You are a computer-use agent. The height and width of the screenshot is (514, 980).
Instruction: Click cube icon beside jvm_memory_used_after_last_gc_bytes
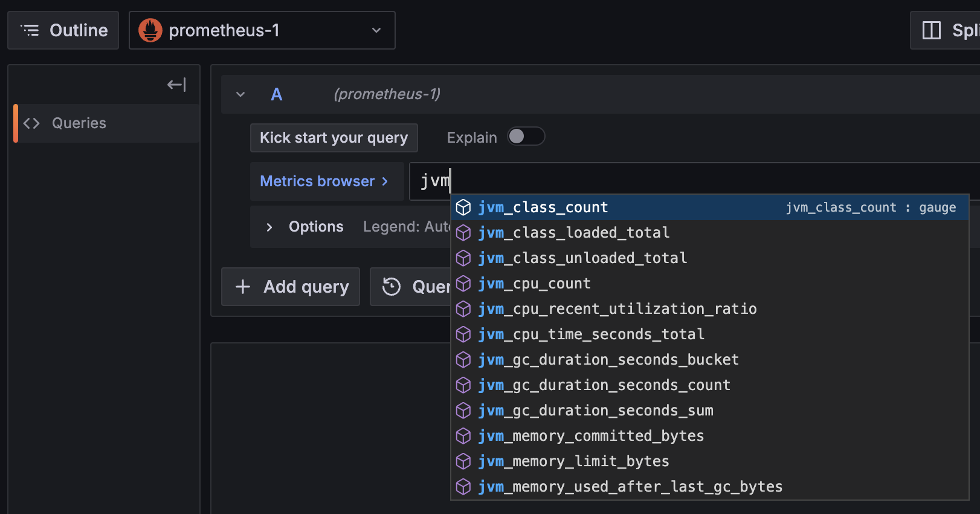point(463,487)
